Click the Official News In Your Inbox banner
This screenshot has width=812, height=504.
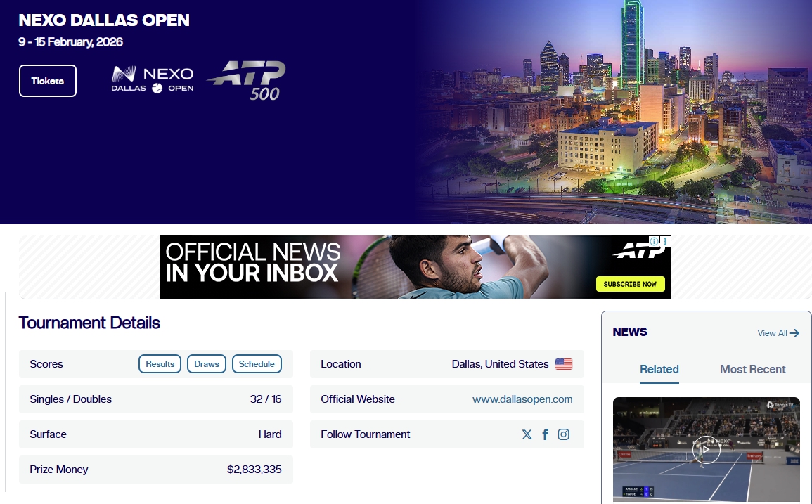(415, 267)
